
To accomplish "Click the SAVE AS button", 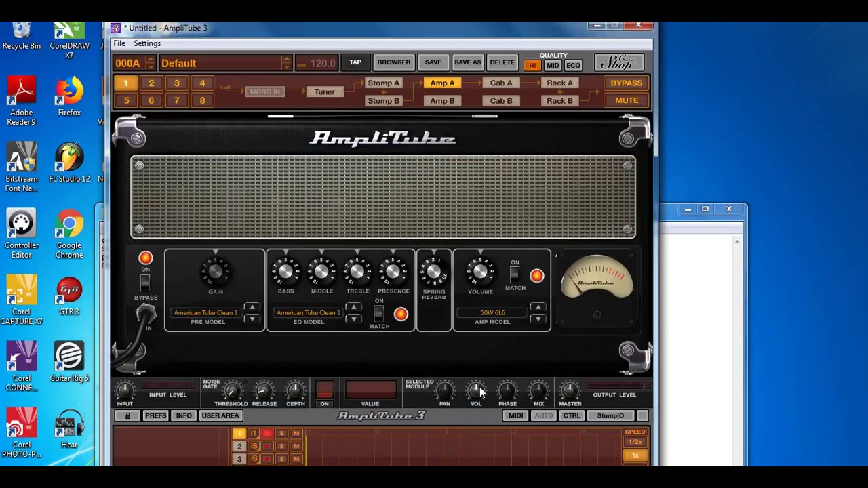I will [467, 62].
